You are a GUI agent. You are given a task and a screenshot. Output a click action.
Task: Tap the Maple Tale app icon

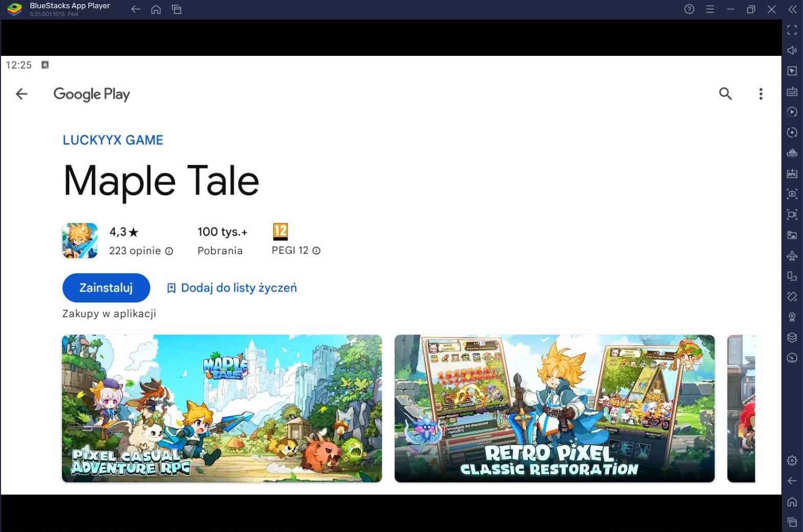tap(80, 240)
